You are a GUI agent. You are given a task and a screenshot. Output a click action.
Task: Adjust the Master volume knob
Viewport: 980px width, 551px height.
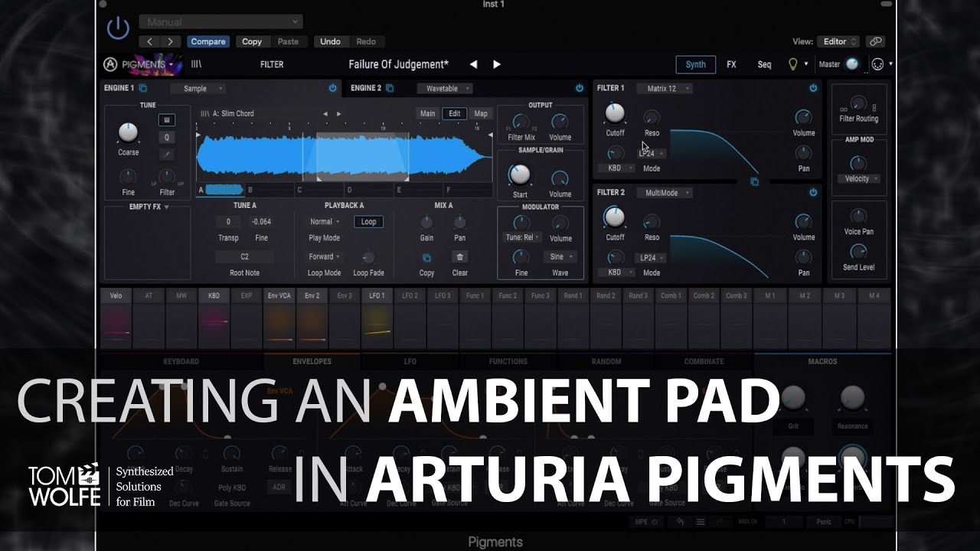[x=852, y=64]
